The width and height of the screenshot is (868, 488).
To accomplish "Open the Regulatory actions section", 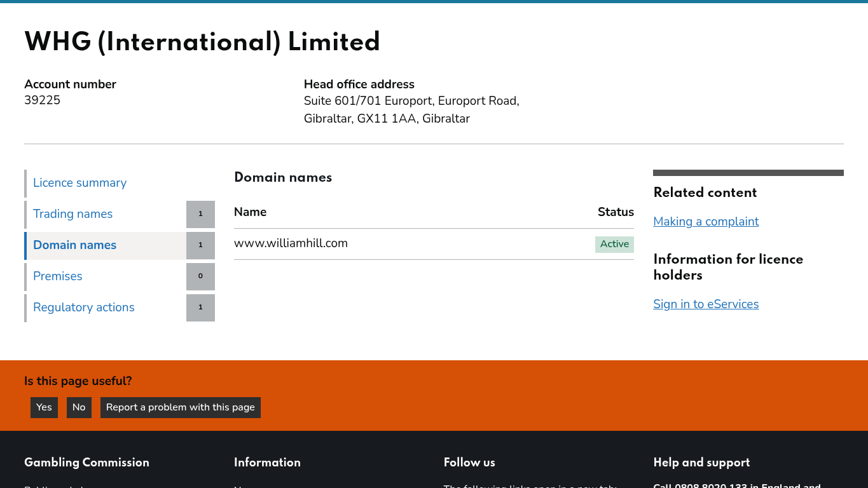I will [x=83, y=308].
